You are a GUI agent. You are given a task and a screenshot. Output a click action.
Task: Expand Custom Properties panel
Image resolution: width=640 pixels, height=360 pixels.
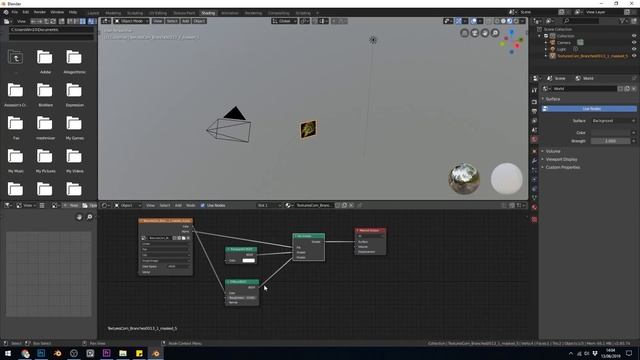(x=562, y=167)
